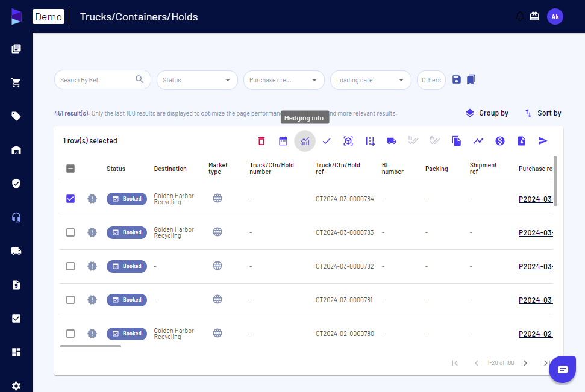Jump to first page of results
Image resolution: width=585 pixels, height=392 pixels.
pos(455,363)
